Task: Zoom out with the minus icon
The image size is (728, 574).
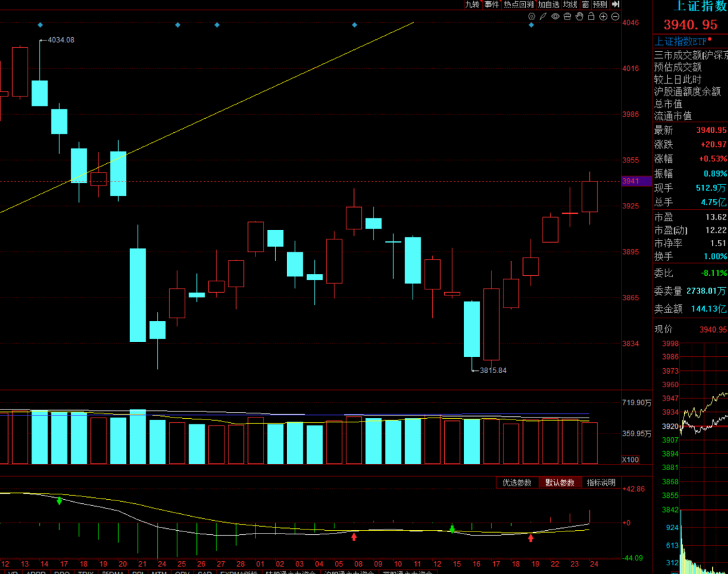Action: click(615, 16)
